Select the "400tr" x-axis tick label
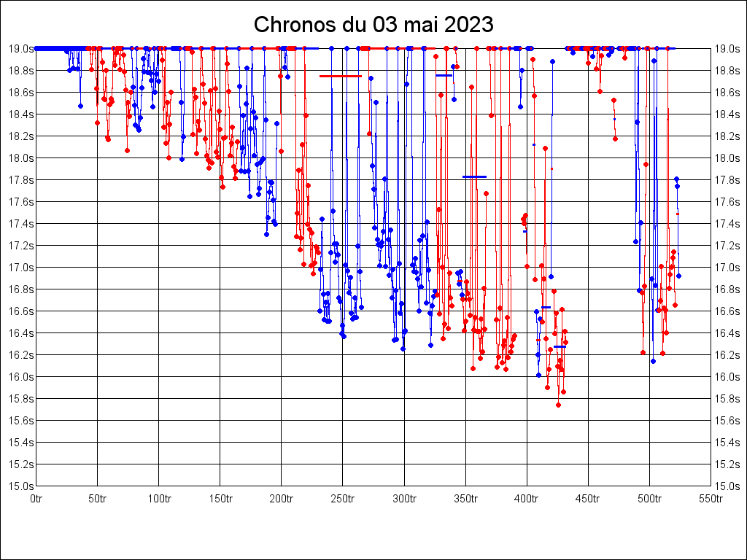Image resolution: width=747 pixels, height=560 pixels. coord(527,499)
